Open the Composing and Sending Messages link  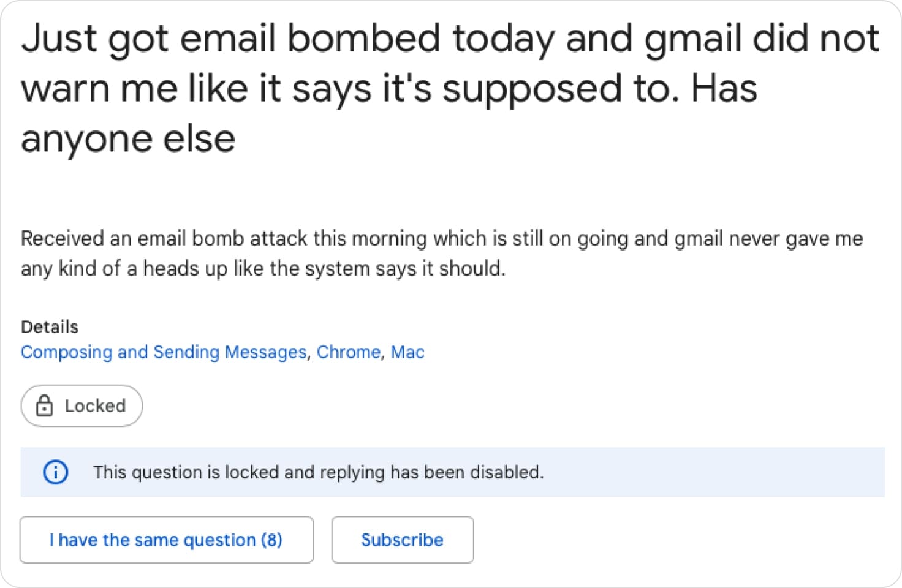click(x=164, y=352)
